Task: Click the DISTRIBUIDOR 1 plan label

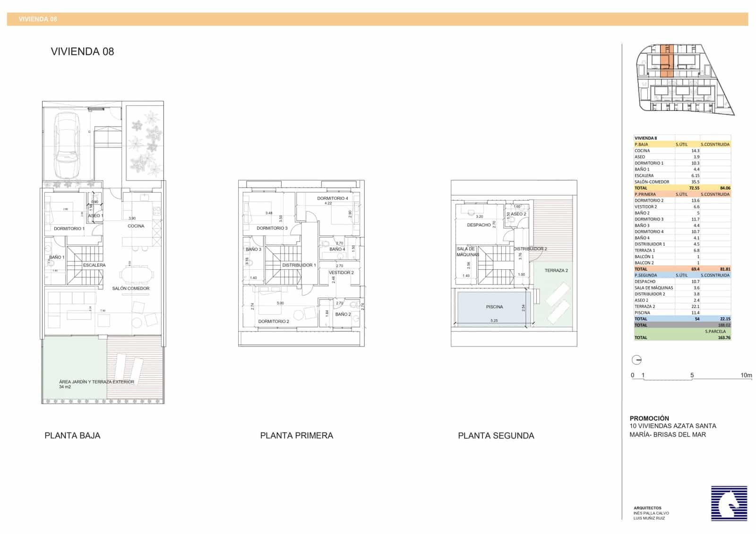Action: (299, 265)
